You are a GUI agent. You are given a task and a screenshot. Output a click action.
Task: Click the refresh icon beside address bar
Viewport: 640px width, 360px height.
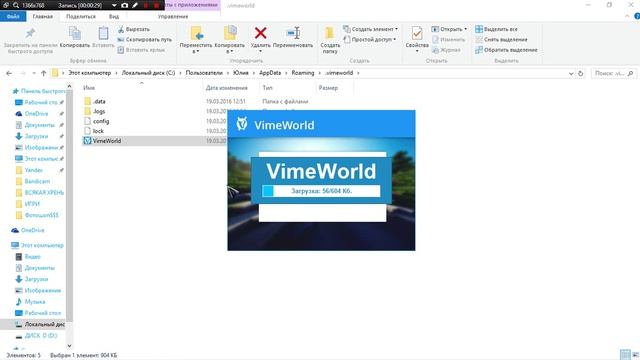(x=580, y=73)
